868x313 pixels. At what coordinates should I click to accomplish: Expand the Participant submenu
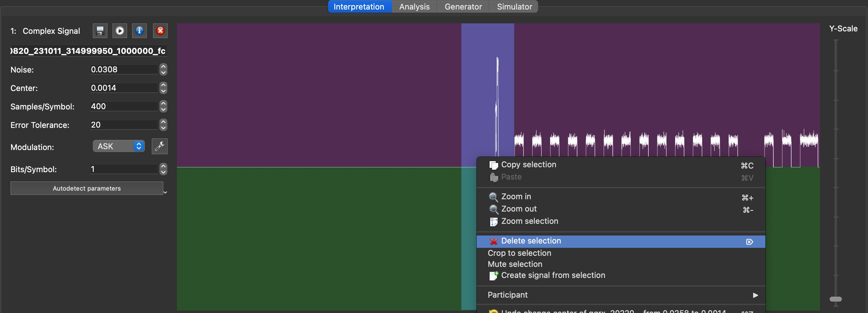(621, 295)
